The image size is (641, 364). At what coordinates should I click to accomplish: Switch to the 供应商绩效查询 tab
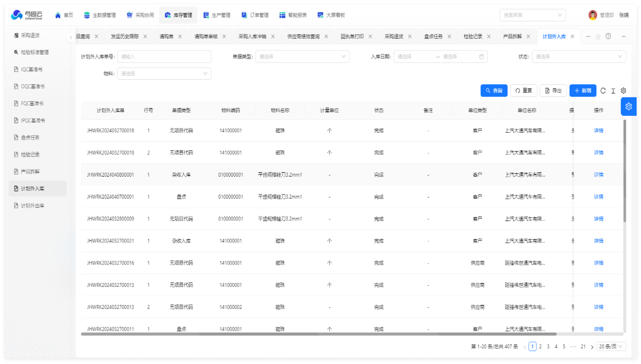pyautogui.click(x=303, y=37)
